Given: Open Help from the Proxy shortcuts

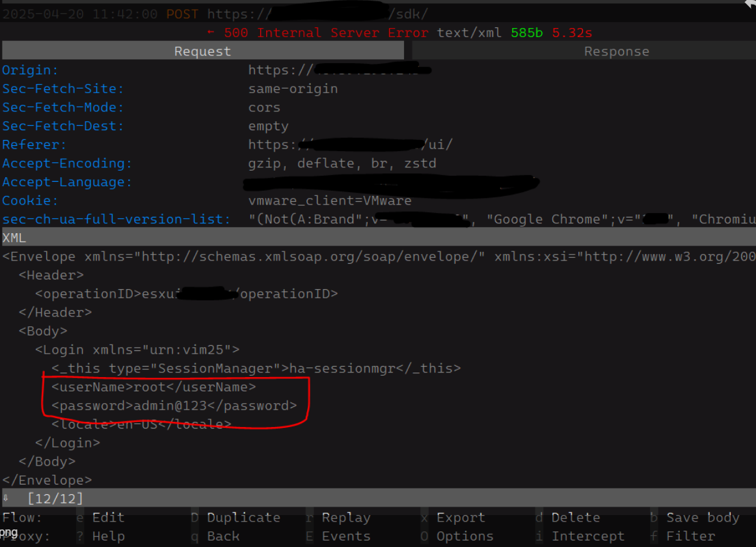Looking at the screenshot, I should pos(107,537).
